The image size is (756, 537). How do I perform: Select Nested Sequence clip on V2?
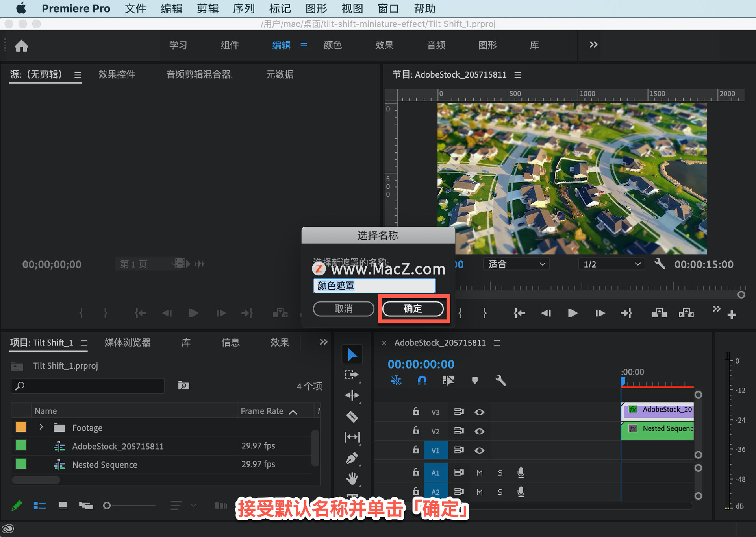click(657, 431)
